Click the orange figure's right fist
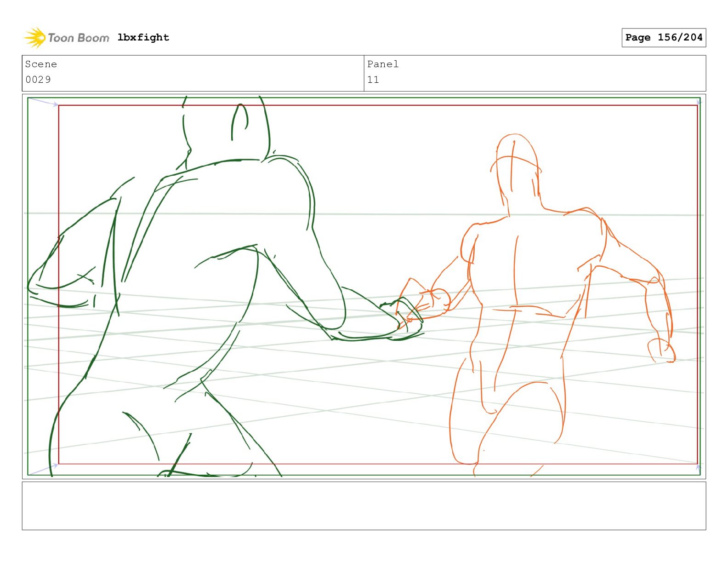This screenshot has width=728, height=563. click(x=662, y=350)
